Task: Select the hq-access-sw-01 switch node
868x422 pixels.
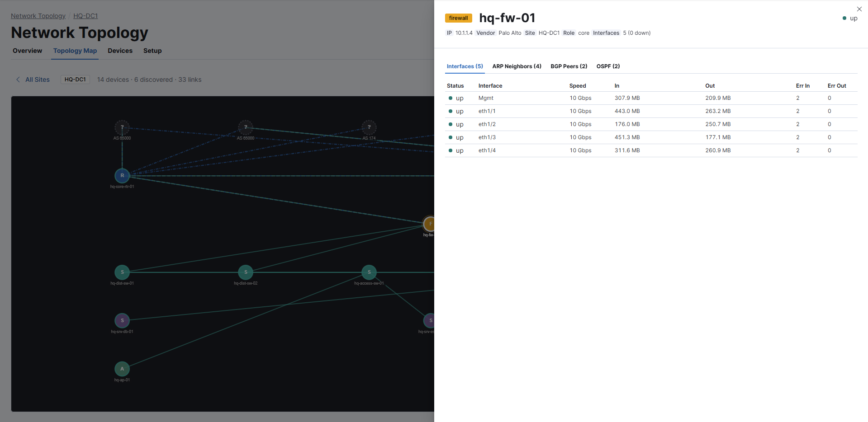Action: tap(369, 272)
